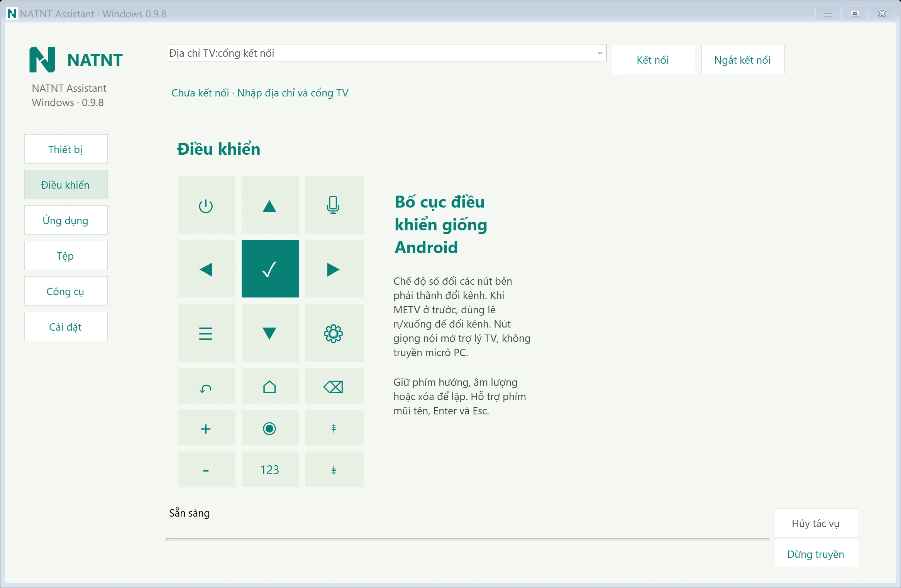Click the Hủy tác vụ button
901x588 pixels.
click(x=816, y=523)
